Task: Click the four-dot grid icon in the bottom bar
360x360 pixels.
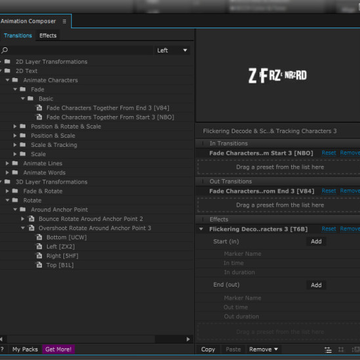Action: click(x=341, y=349)
